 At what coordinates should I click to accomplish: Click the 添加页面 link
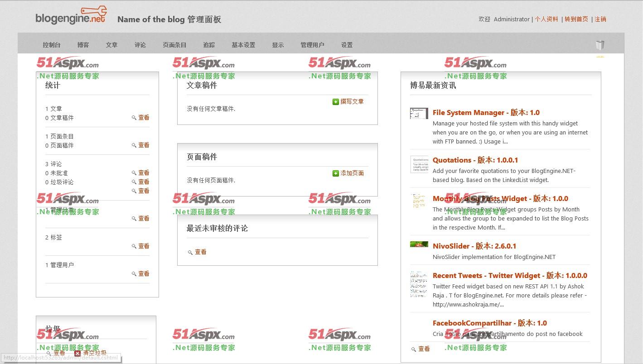(x=352, y=173)
